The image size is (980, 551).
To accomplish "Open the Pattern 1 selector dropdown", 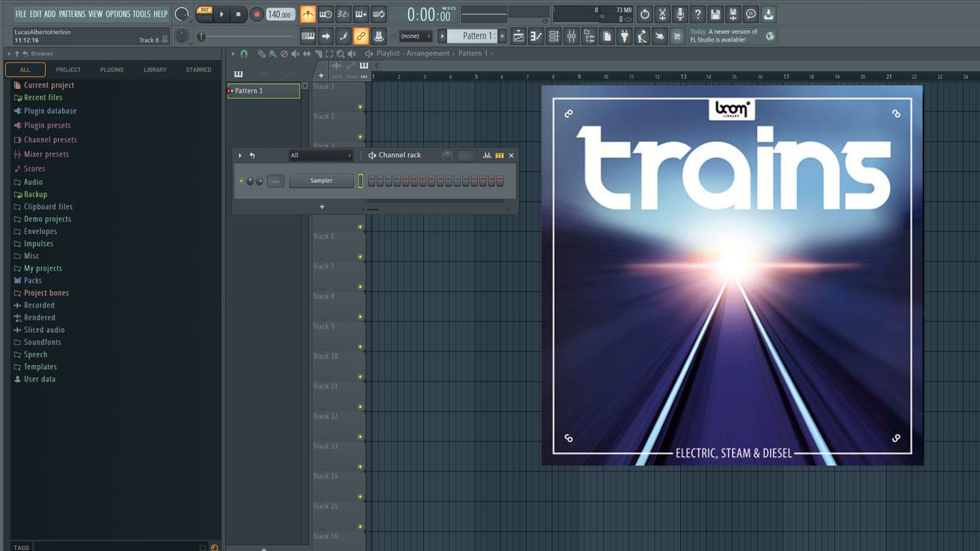I will 471,37.
